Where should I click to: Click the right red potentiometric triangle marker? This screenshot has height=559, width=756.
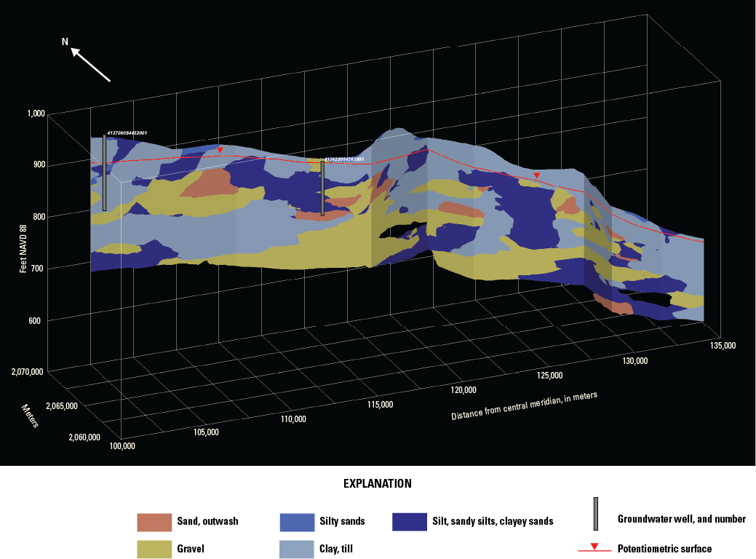pos(537,175)
